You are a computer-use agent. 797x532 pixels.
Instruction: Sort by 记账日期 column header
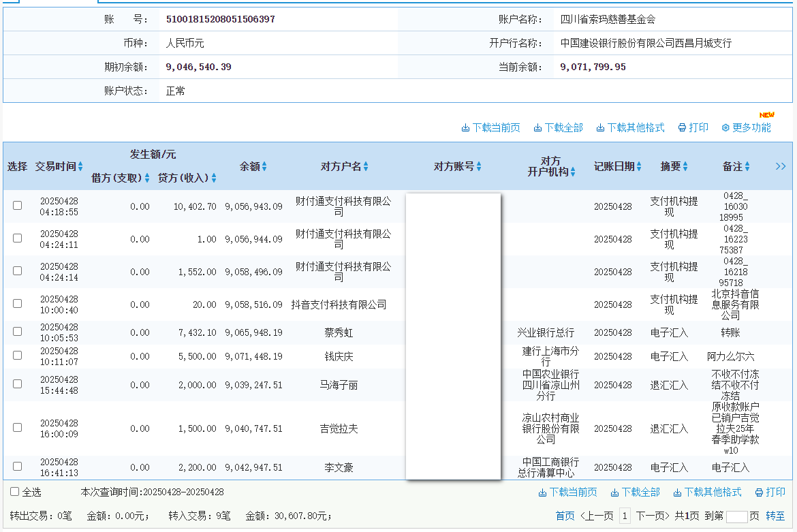click(x=617, y=167)
